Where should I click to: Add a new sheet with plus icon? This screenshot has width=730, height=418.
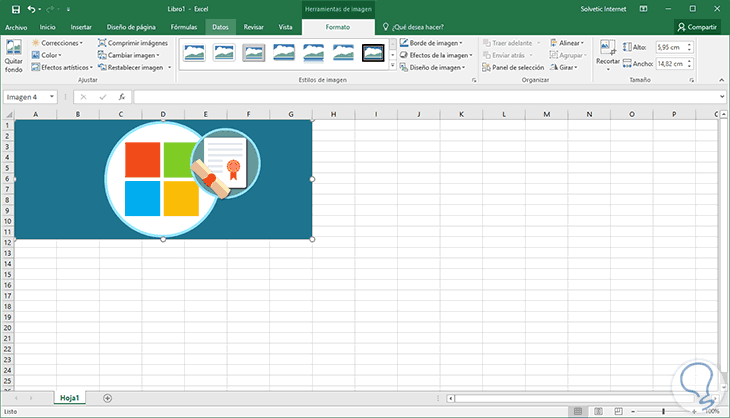coord(107,398)
